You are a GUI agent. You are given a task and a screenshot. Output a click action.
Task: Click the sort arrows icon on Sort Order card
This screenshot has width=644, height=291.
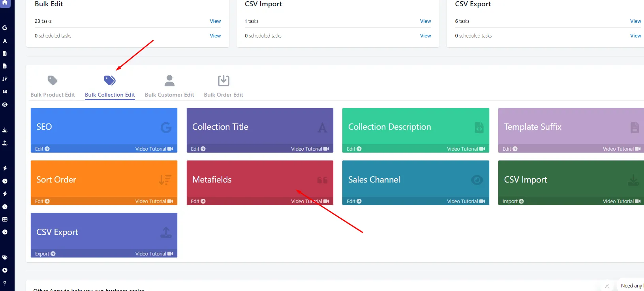tap(165, 180)
